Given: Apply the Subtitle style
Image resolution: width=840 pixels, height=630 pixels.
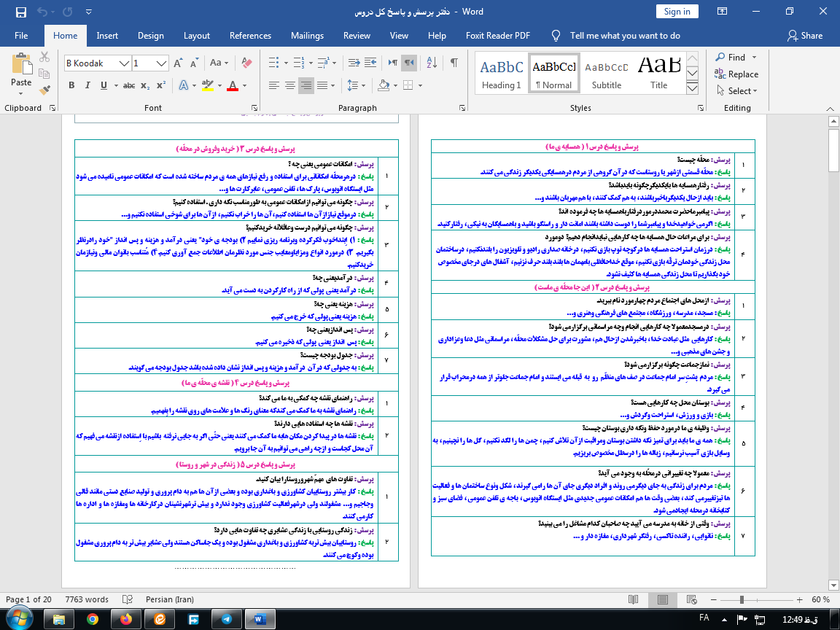Looking at the screenshot, I should 607,74.
